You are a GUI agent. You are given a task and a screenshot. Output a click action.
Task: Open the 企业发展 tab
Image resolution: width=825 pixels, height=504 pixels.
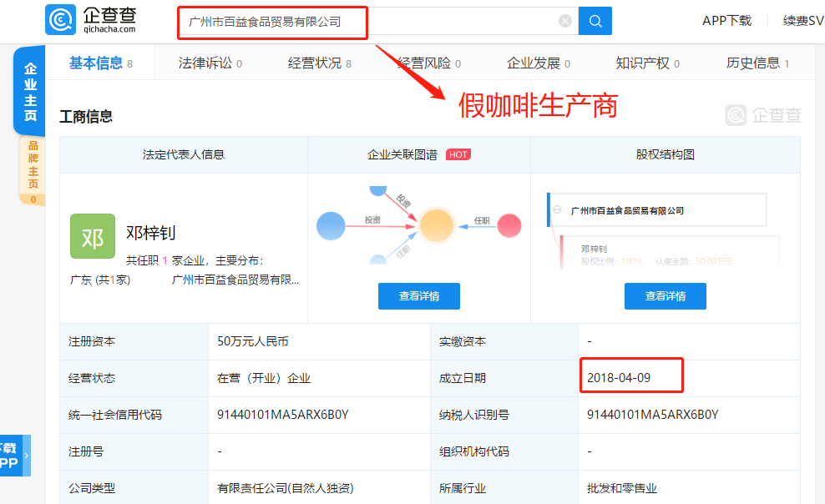click(x=539, y=63)
